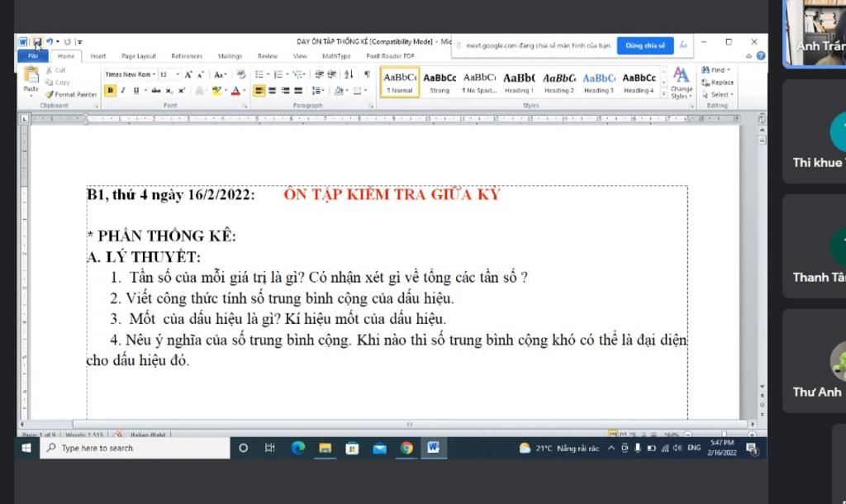The image size is (846, 504).
Task: Grow font size button
Action: tap(188, 74)
